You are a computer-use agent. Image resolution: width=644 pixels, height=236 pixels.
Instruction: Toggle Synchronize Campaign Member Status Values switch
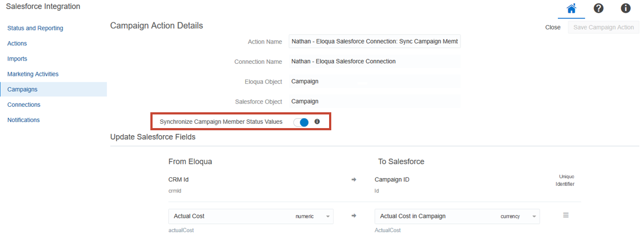click(301, 122)
